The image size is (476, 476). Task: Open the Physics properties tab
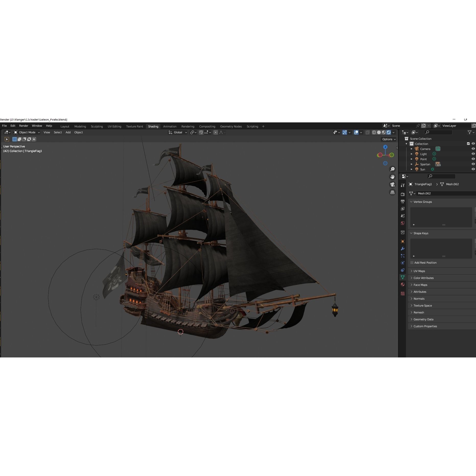pos(403,262)
